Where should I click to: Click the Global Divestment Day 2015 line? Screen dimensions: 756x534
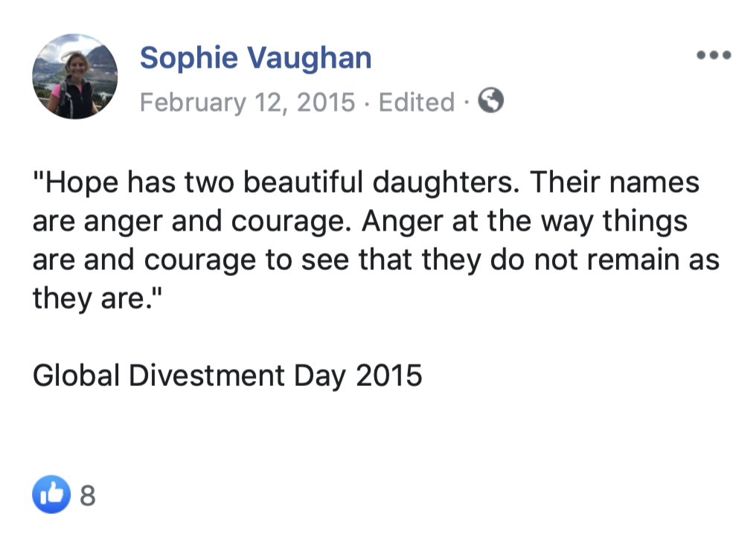[227, 376]
